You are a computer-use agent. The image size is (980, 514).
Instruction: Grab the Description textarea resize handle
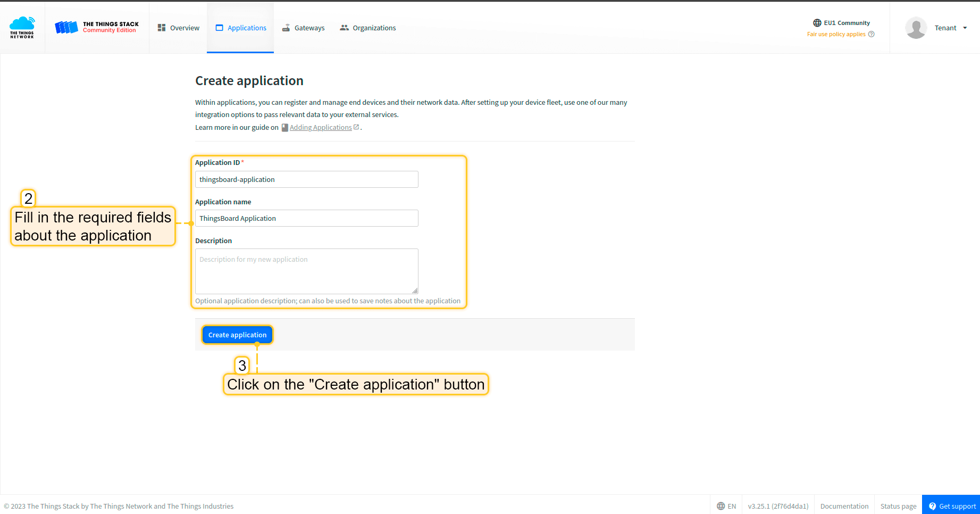click(x=415, y=291)
